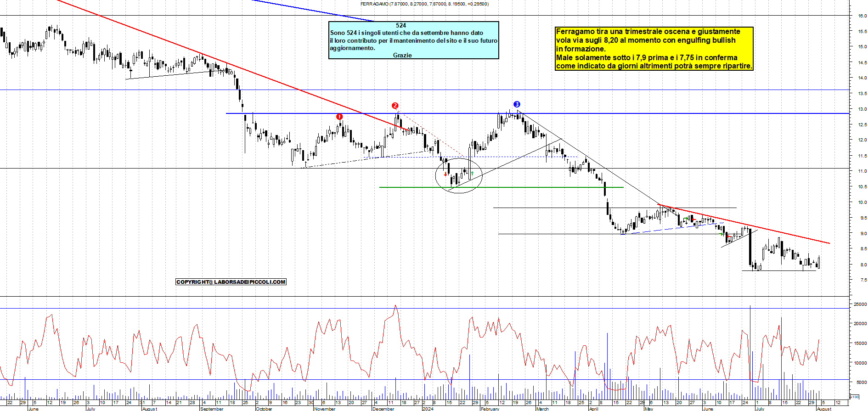
Task: Click the March label on the time axis
Action: (542, 409)
